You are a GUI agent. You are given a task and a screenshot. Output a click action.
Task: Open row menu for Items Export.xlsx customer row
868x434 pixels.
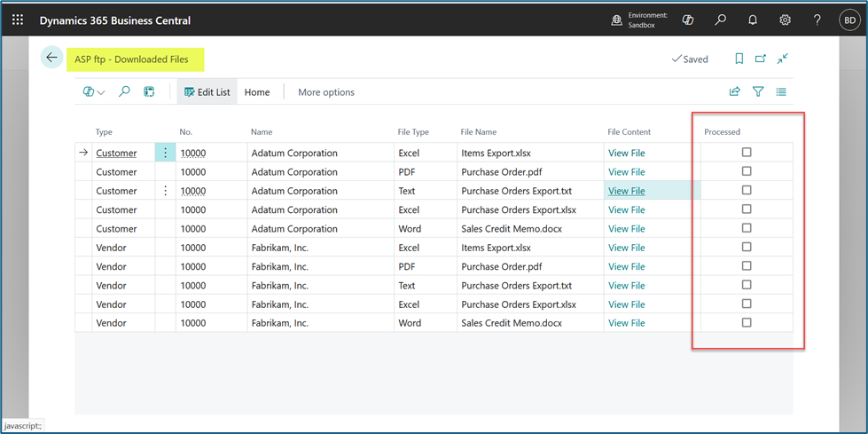pyautogui.click(x=165, y=153)
